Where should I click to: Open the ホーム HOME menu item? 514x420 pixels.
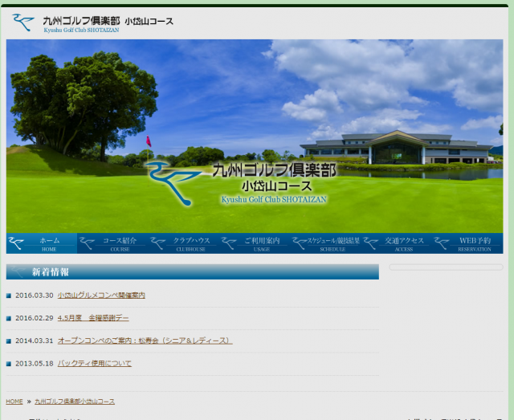pyautogui.click(x=42, y=243)
